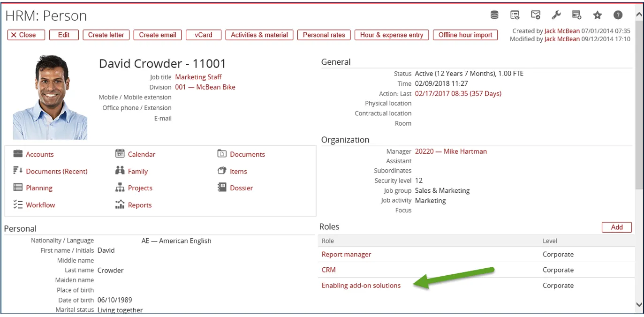Image resolution: width=644 pixels, height=317 pixels.
Task: Open the list view eye icon
Action: point(515,15)
